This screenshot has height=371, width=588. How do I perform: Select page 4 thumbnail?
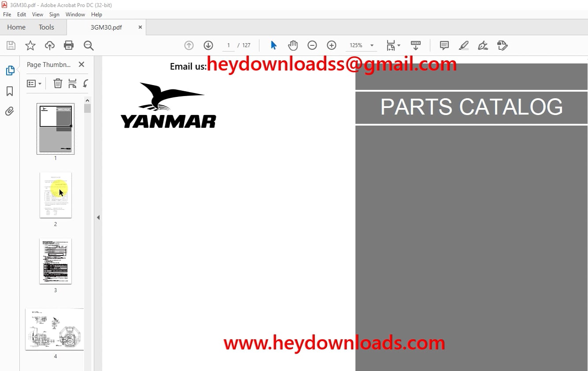click(x=56, y=329)
